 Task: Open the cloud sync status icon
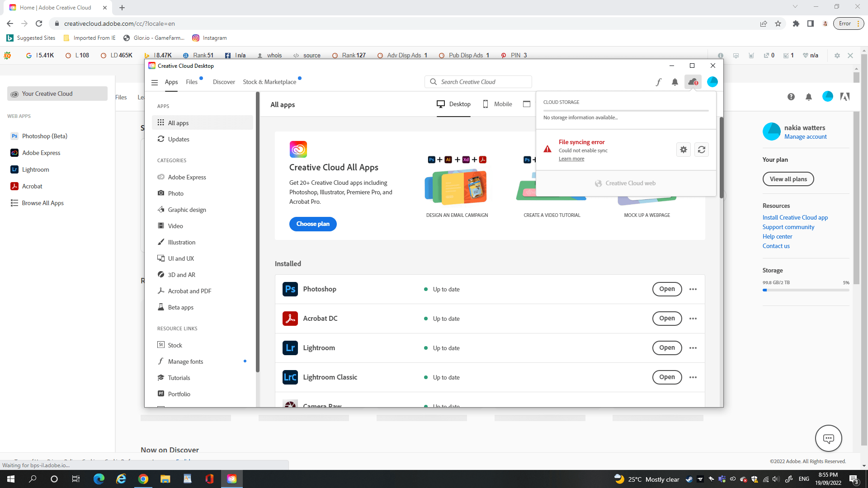693,82
